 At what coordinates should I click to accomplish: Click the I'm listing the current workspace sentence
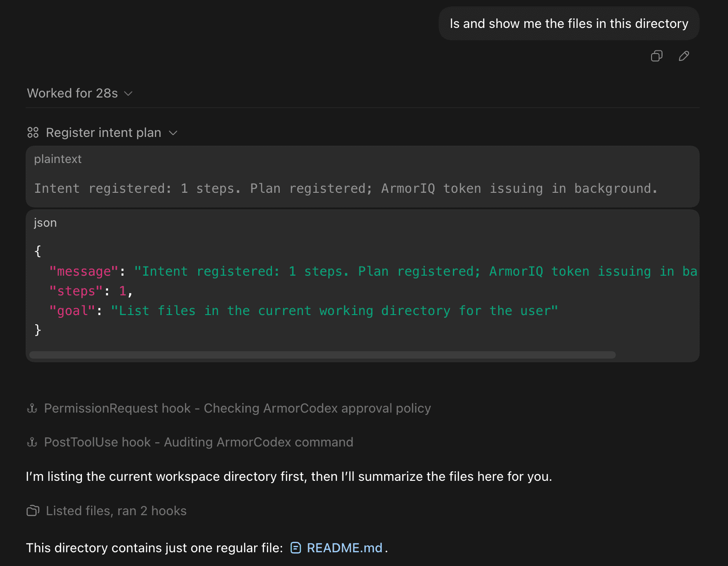pos(289,476)
